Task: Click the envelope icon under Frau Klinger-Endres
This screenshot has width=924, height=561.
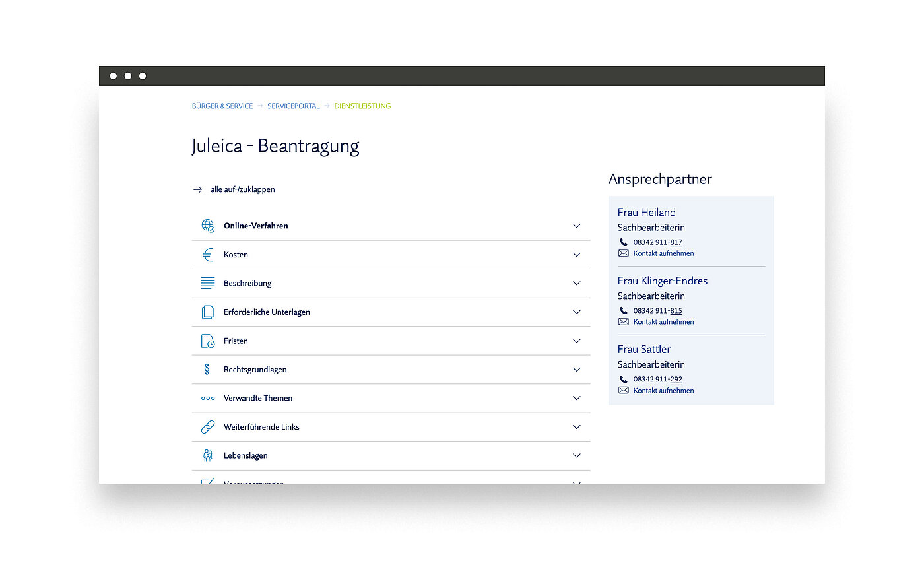Action: pos(624,322)
